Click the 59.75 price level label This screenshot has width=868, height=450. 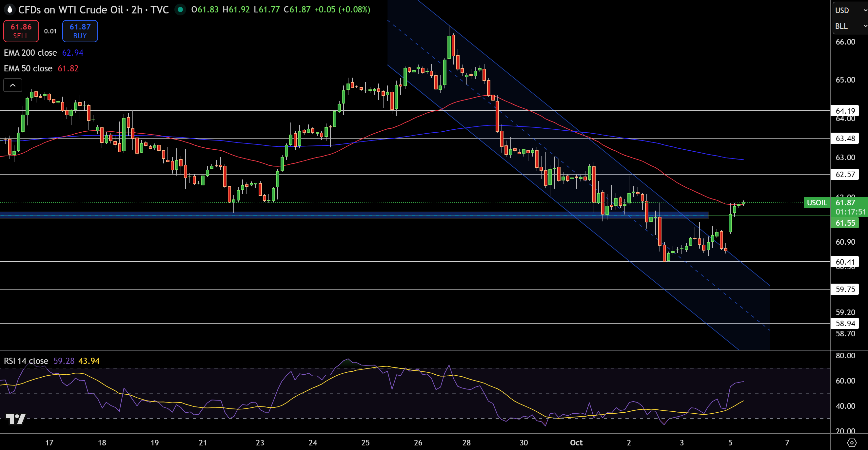(845, 289)
